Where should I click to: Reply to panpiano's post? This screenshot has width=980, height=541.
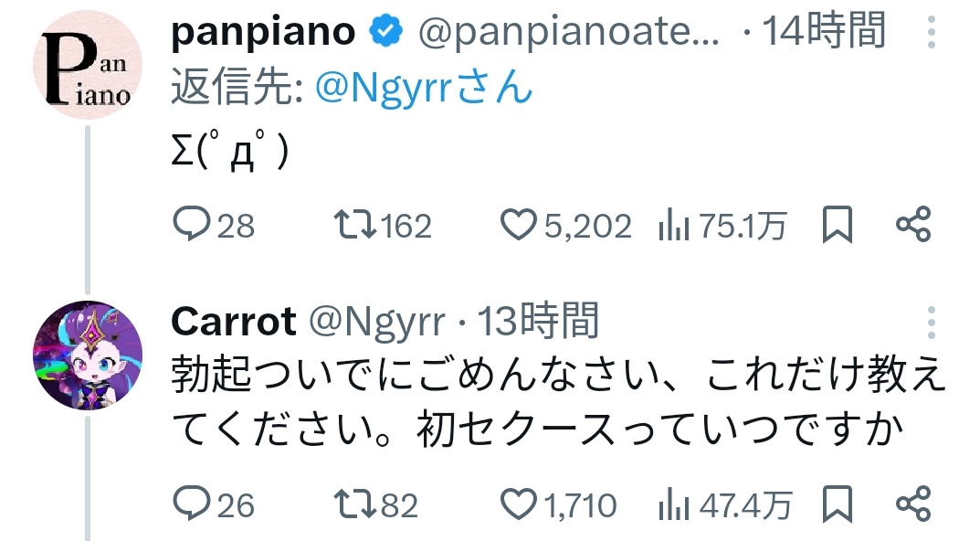(192, 225)
